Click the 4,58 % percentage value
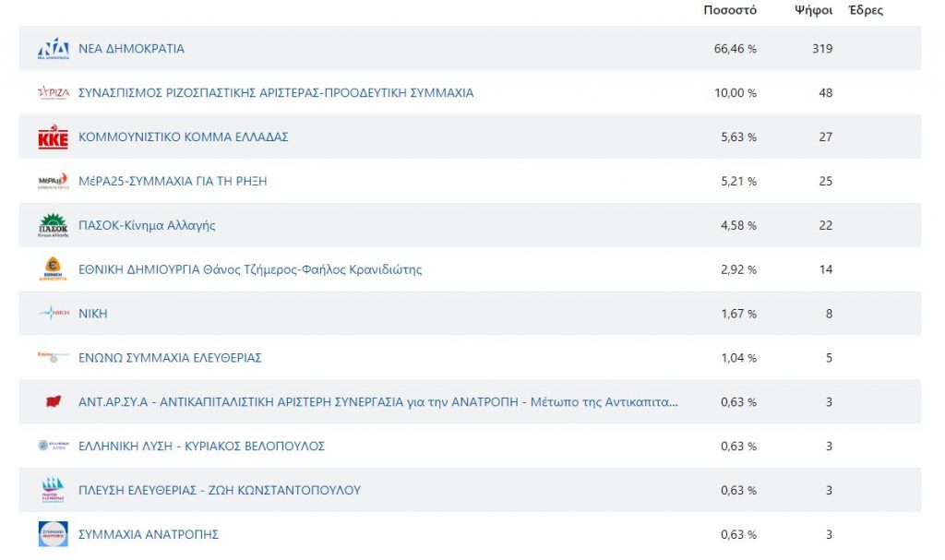Image resolution: width=945 pixels, height=560 pixels. pyautogui.click(x=739, y=225)
